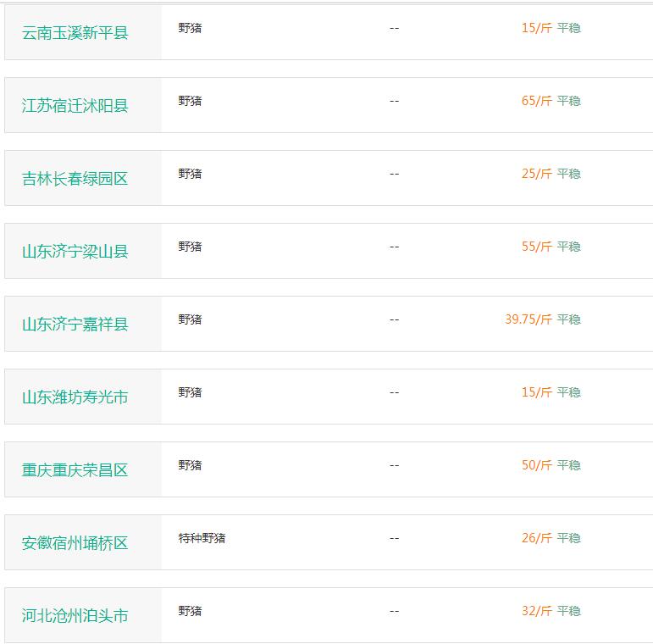Select the 安徽宿州埇桥区 link
This screenshot has width=653, height=644.
tap(75, 543)
